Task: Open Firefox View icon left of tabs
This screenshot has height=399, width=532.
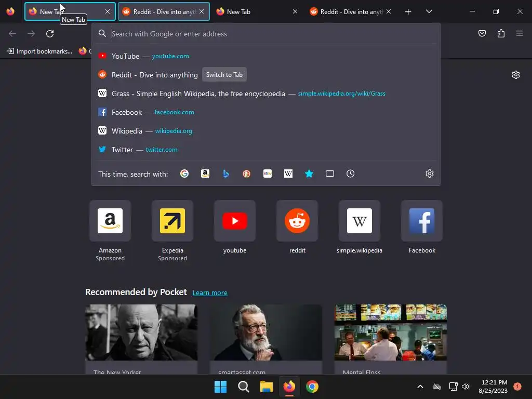Action: (x=10, y=11)
